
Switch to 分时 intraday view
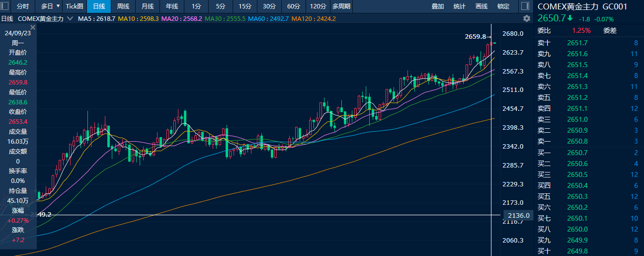[x=23, y=6]
